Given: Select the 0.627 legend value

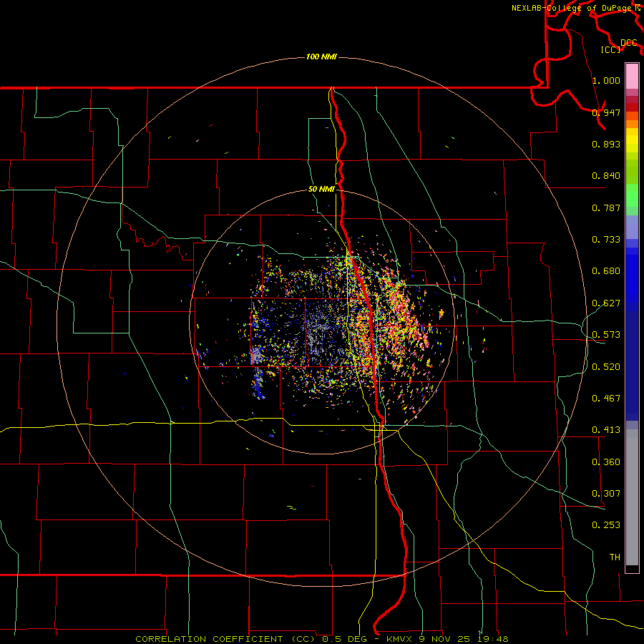Looking at the screenshot, I should point(606,303).
